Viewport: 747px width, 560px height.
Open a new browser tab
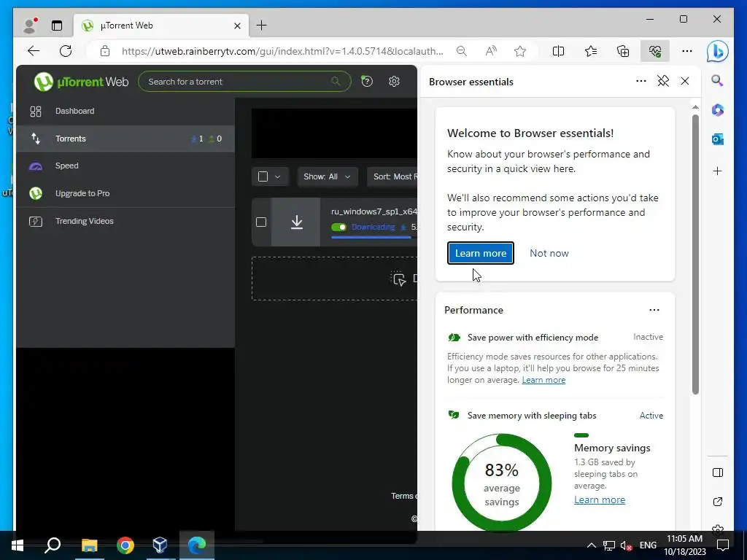[262, 26]
